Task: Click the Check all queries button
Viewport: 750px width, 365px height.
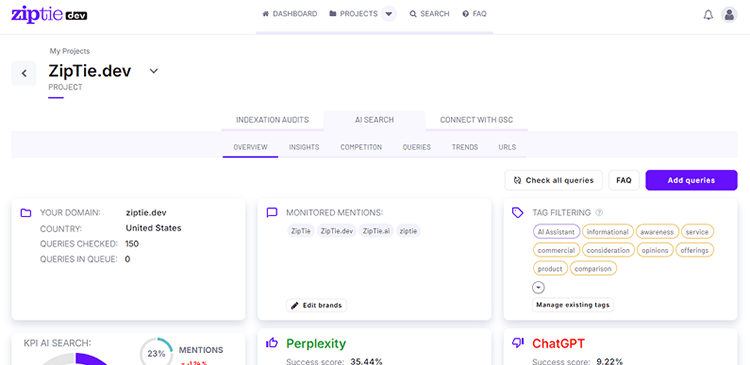Action: point(553,180)
